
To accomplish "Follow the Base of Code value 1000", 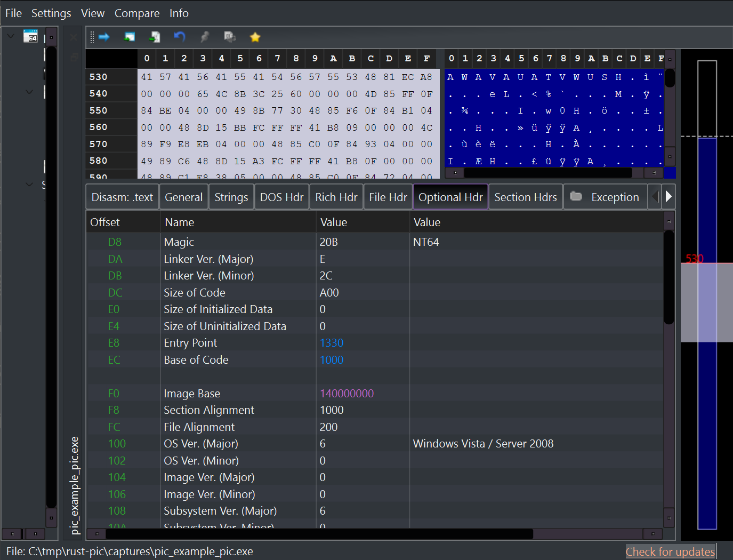I will tap(332, 360).
